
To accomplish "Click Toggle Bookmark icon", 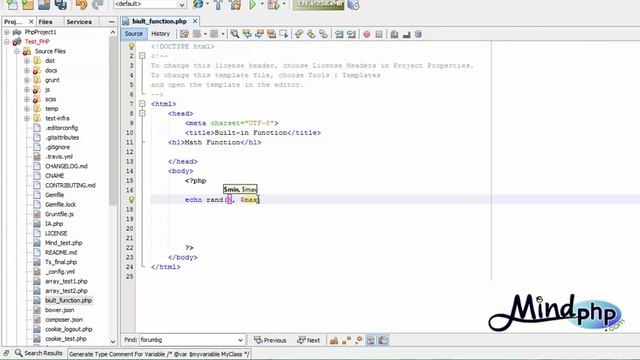I will (x=323, y=34).
